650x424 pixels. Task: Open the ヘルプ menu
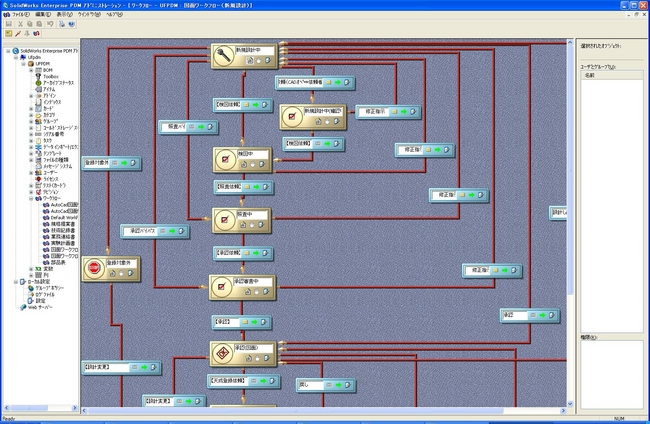tap(114, 15)
